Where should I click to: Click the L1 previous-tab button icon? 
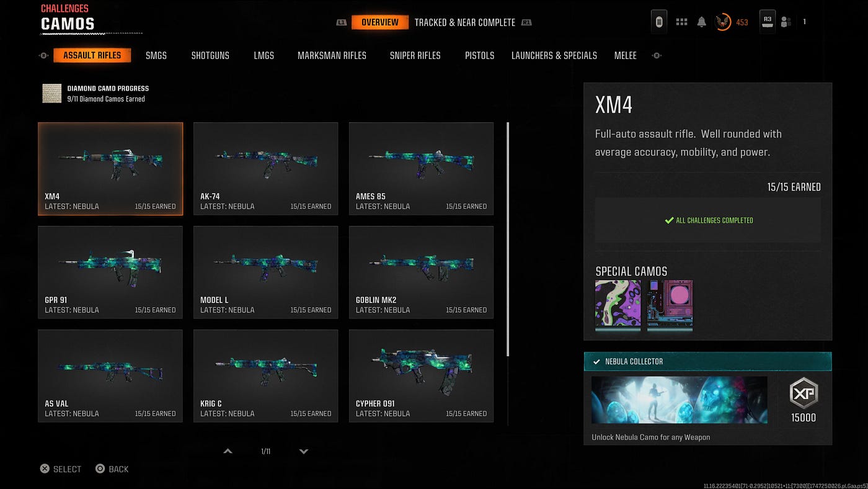pos(342,22)
